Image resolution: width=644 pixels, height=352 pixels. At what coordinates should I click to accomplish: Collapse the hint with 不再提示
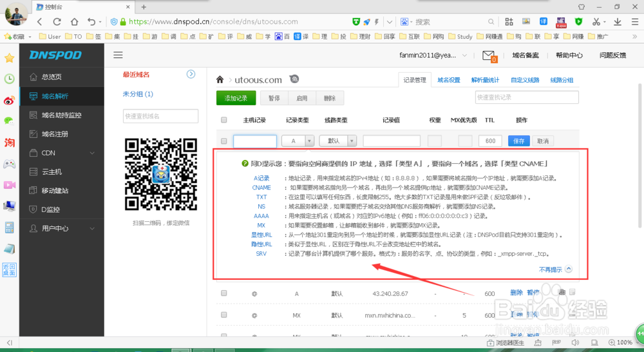[555, 269]
